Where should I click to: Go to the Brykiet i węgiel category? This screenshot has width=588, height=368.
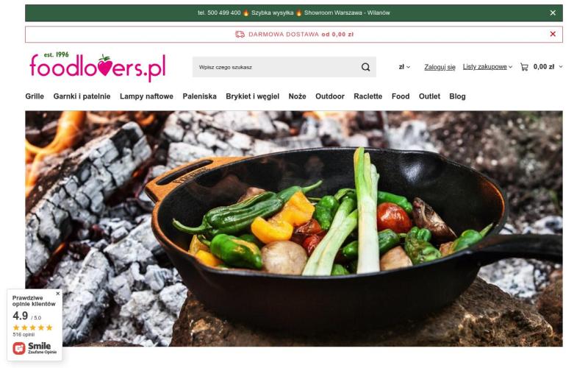252,96
